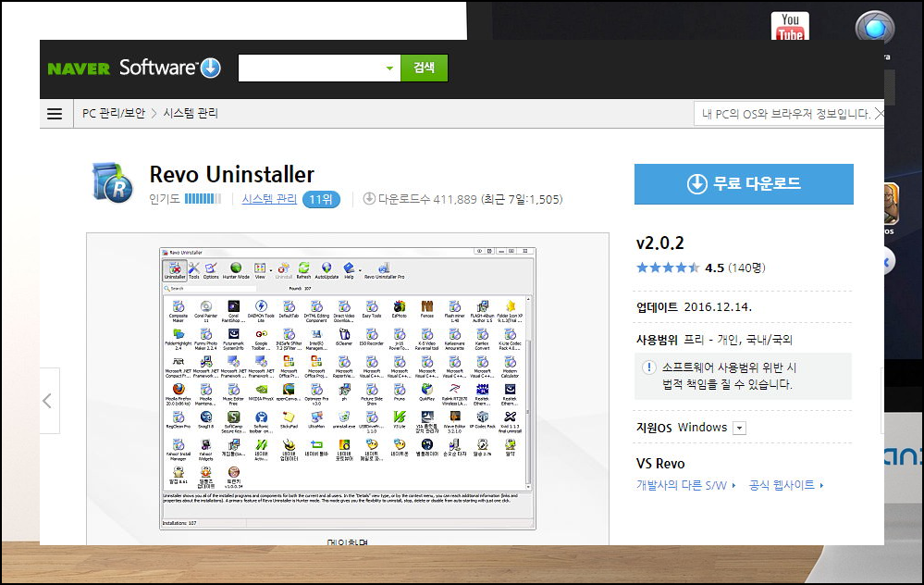The height and width of the screenshot is (585, 924).
Task: Open the hamburger menu icon
Action: tap(55, 114)
